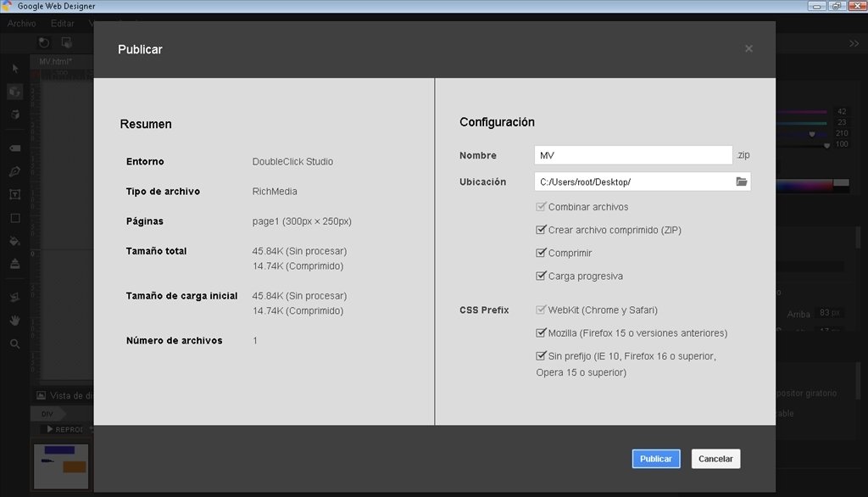Switch to the MV.html document tab
The height and width of the screenshot is (497, 868).
55,61
